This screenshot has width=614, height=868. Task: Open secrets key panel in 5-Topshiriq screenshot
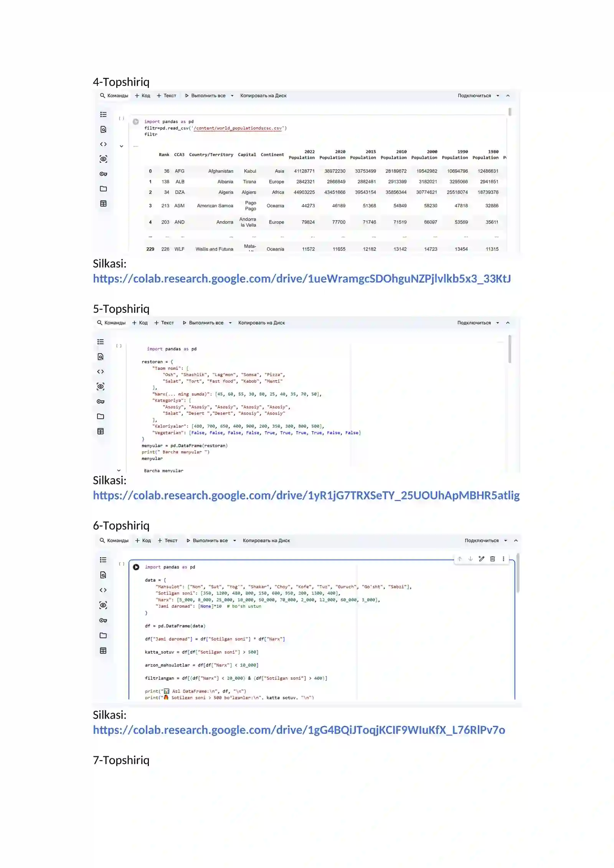101,401
